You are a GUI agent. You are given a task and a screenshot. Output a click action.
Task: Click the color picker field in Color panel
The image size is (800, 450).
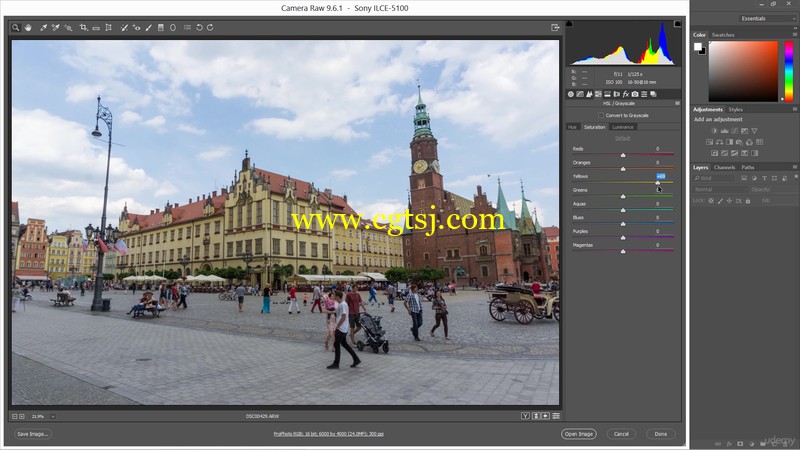click(743, 71)
